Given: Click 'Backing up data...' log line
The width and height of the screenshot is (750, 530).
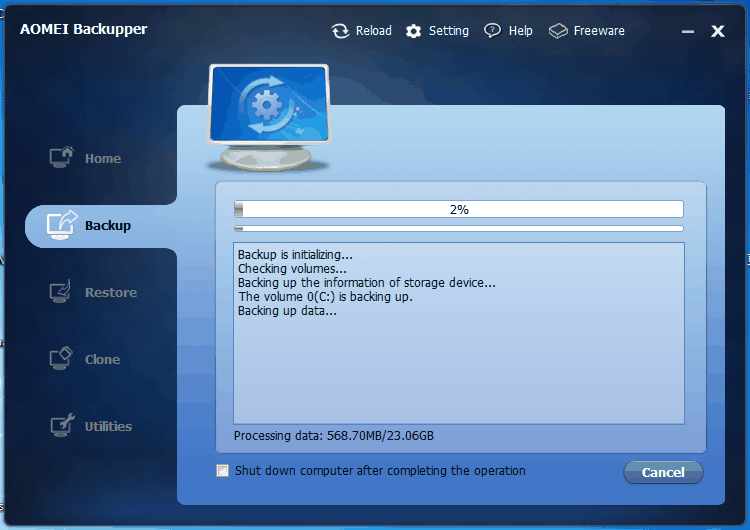Looking at the screenshot, I should [x=287, y=310].
